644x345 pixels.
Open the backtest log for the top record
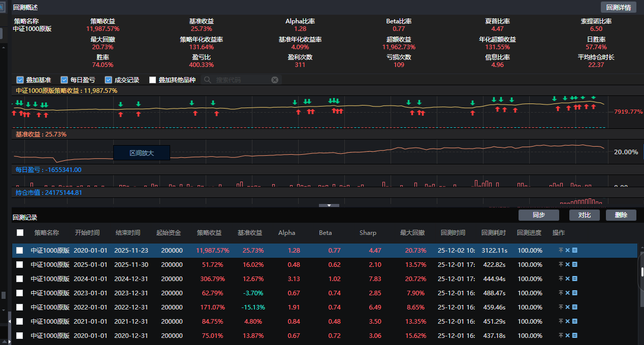[574, 250]
